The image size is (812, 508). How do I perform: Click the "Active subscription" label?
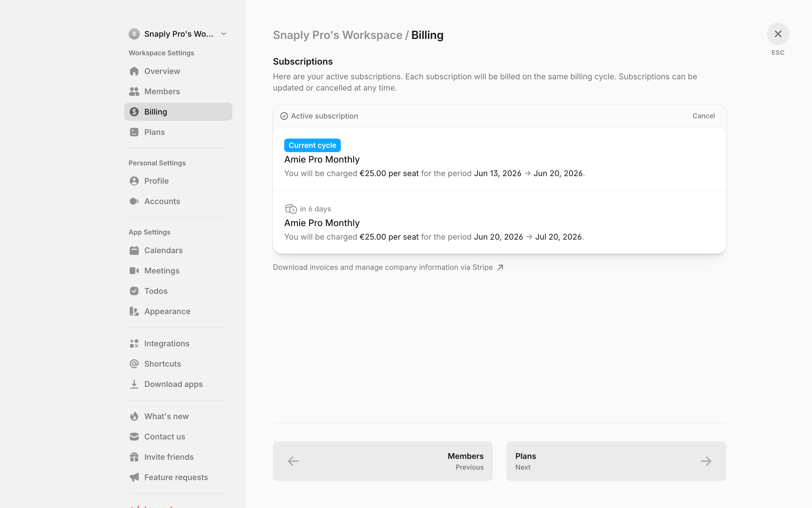coord(324,116)
